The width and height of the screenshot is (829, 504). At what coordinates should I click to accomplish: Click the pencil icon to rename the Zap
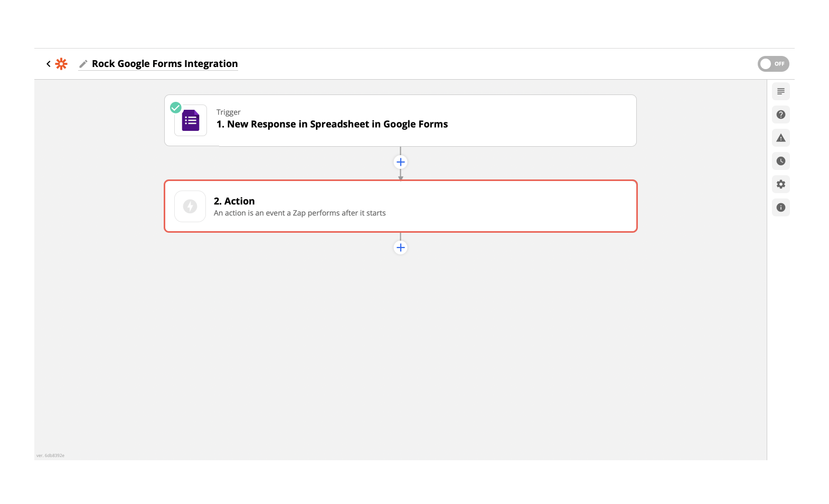(83, 64)
